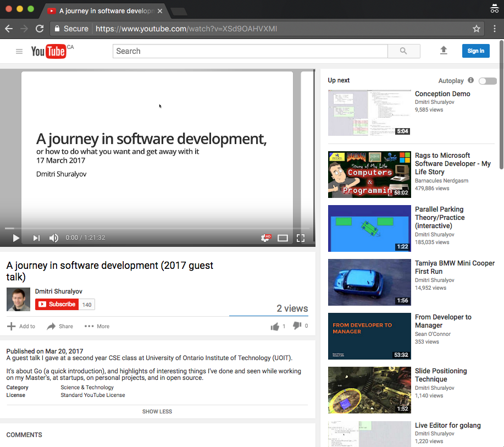The image size is (504, 447).
Task: Subscribe to Dmitri Shuralyov
Action: point(57,305)
